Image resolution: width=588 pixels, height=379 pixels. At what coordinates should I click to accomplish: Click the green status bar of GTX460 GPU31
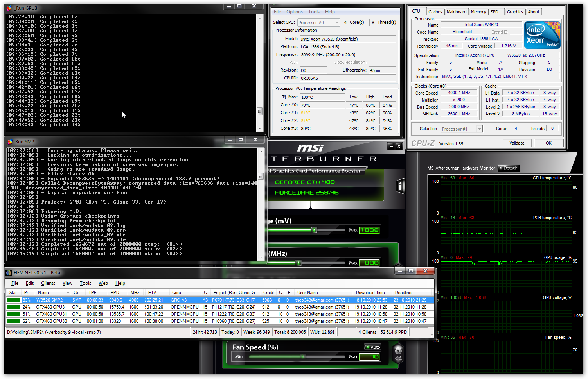(14, 314)
